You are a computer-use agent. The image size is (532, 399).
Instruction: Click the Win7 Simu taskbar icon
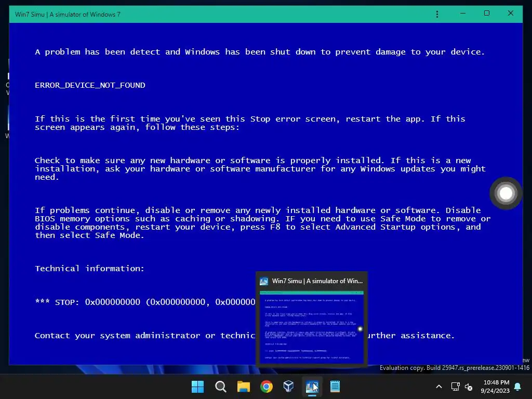(312, 387)
